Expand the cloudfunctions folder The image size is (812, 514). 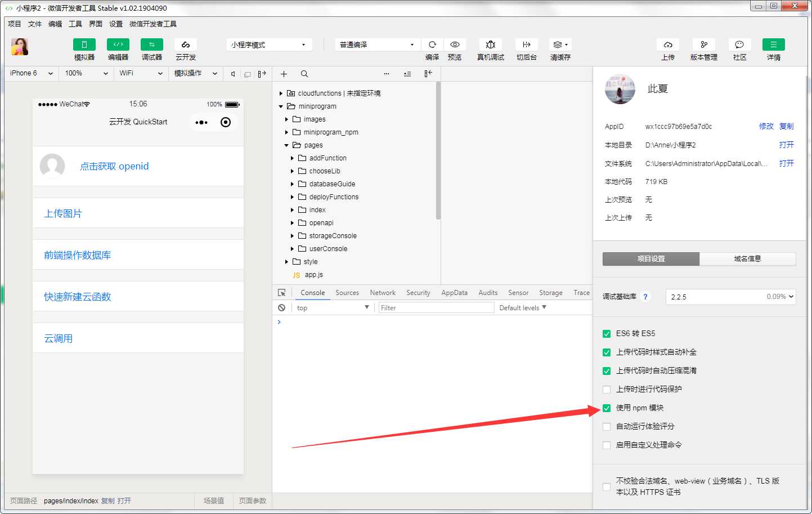(281, 93)
